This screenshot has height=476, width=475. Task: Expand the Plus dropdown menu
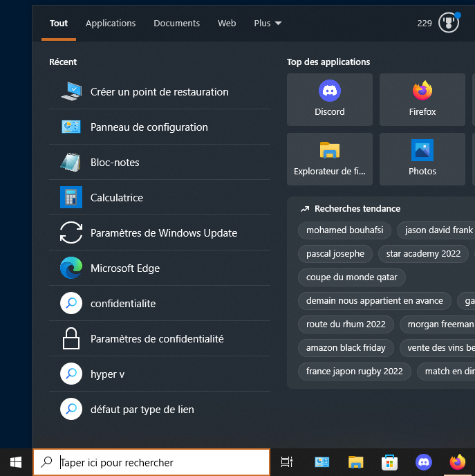pyautogui.click(x=268, y=24)
